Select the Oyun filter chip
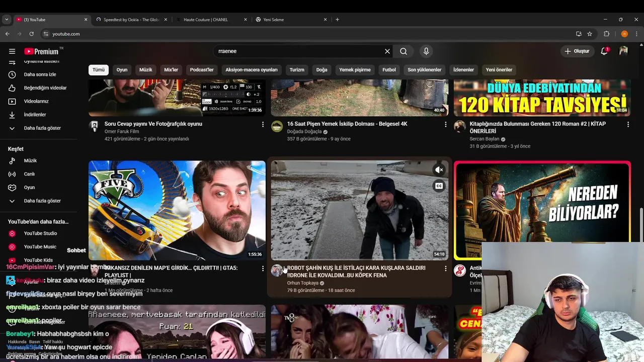This screenshot has width=644, height=362. click(122, 70)
